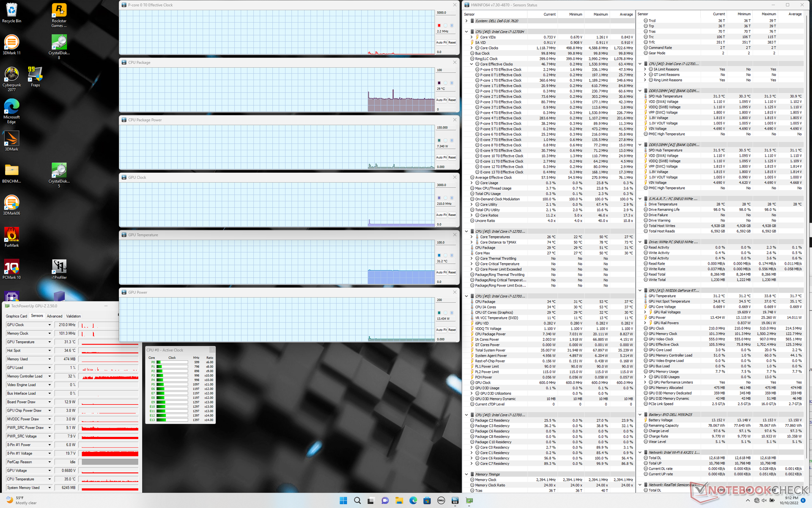Expand the Core VIDs sensor group
Viewport: 812px width, 508px height.
[x=472, y=37]
